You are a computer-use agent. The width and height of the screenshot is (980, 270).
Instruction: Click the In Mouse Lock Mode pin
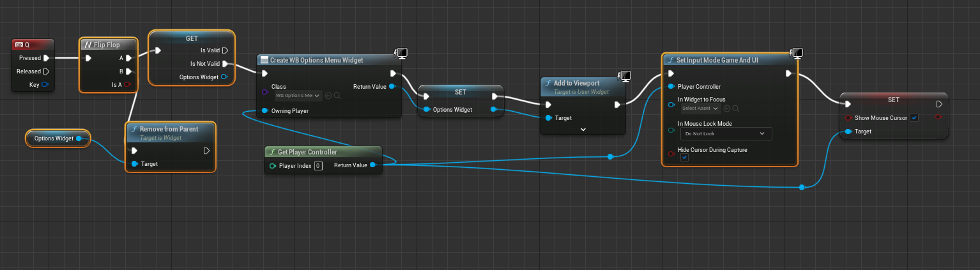[x=671, y=130]
